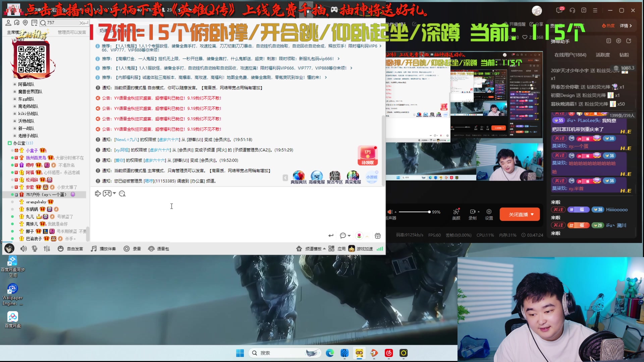The height and width of the screenshot is (362, 644).
Task: Click 关闭直播 end stream button
Action: (520, 215)
